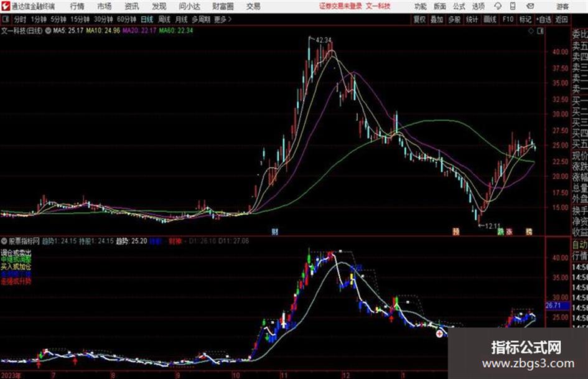This screenshot has width=588, height=379.
Task: Click the circled plus marker in sub-chart
Action: point(439,333)
